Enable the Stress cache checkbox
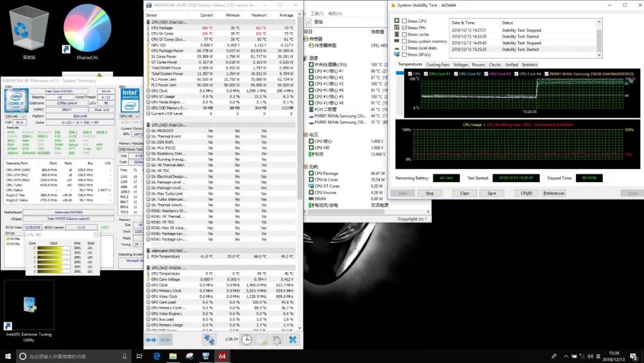 pos(404,35)
